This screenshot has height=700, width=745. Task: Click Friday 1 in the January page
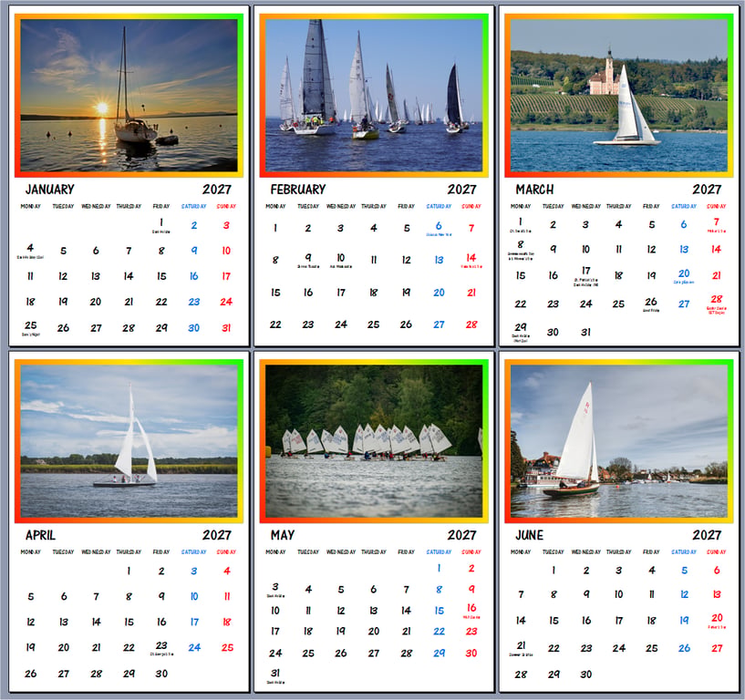pyautogui.click(x=161, y=221)
